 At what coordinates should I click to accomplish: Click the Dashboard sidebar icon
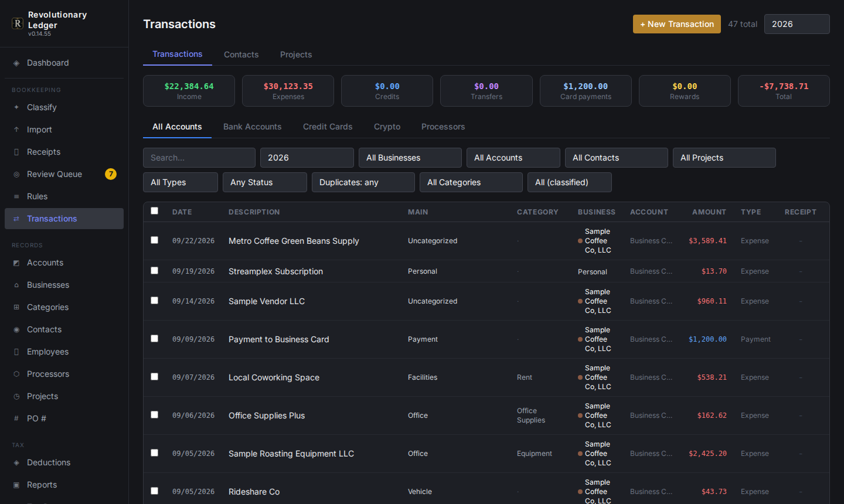[x=16, y=63]
